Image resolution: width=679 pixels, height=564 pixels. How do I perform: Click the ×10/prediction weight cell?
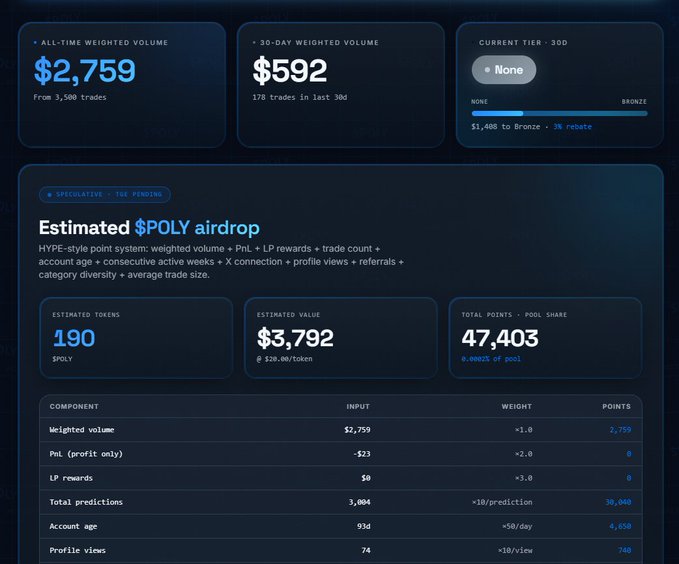point(502,502)
